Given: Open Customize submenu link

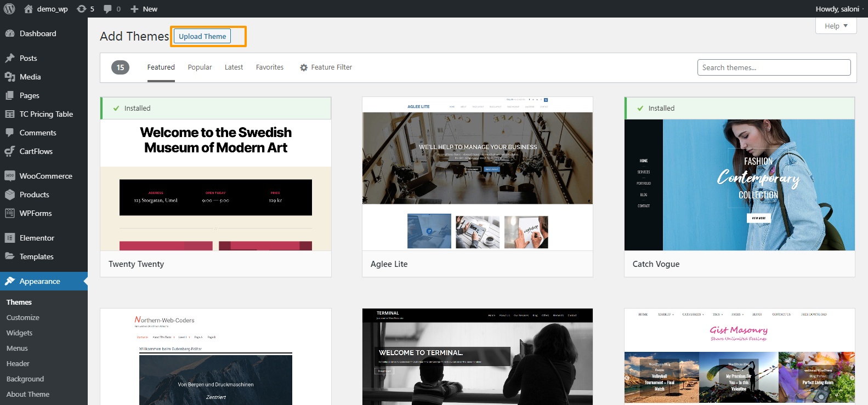Looking at the screenshot, I should pyautogui.click(x=23, y=317).
